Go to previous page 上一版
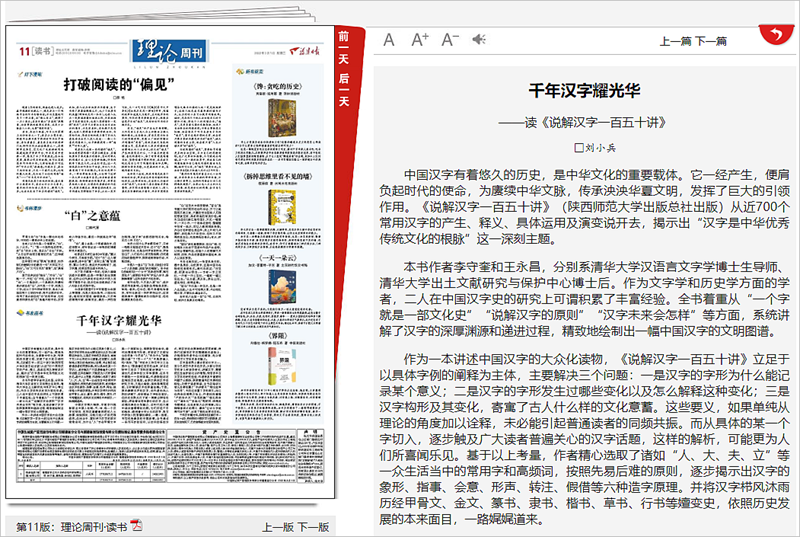800x537 pixels. coord(278,527)
